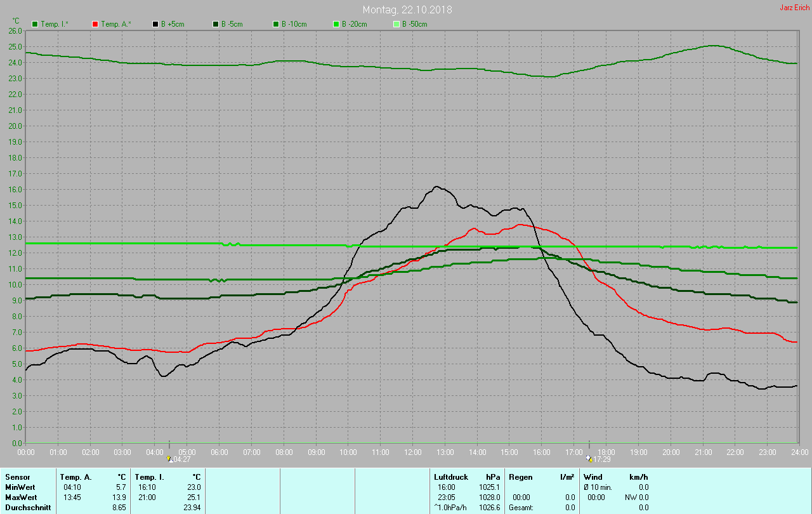Viewport: 812px width, 514px height.
Task: Click the "Regen" column header
Action: point(520,477)
